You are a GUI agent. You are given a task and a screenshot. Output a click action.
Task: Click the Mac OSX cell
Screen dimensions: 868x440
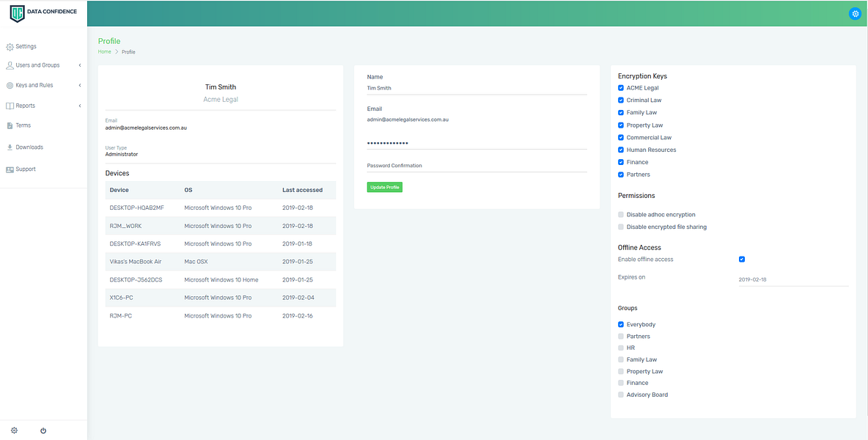pyautogui.click(x=196, y=262)
